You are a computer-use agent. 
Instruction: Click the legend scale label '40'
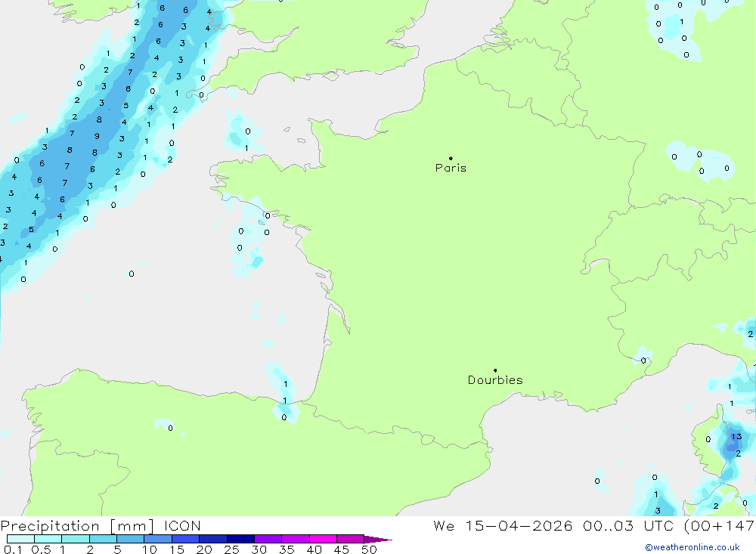point(314,549)
